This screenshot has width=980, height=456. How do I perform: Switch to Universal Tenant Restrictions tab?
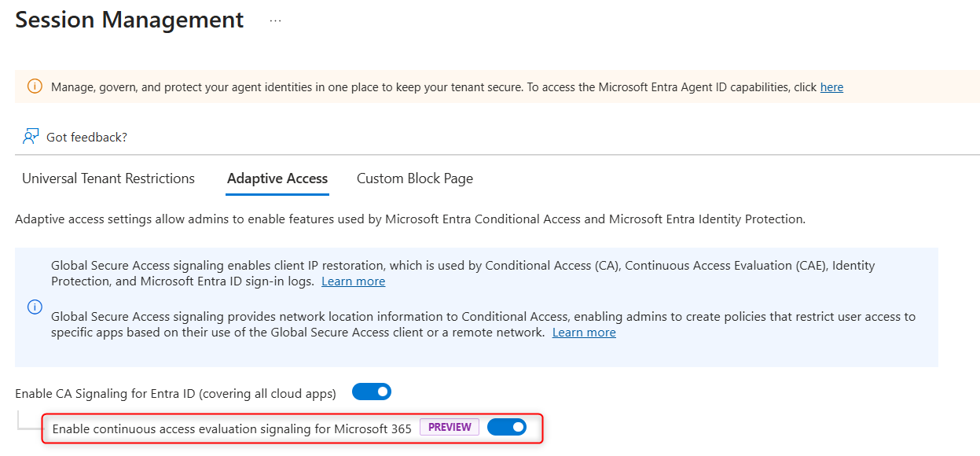click(x=108, y=178)
